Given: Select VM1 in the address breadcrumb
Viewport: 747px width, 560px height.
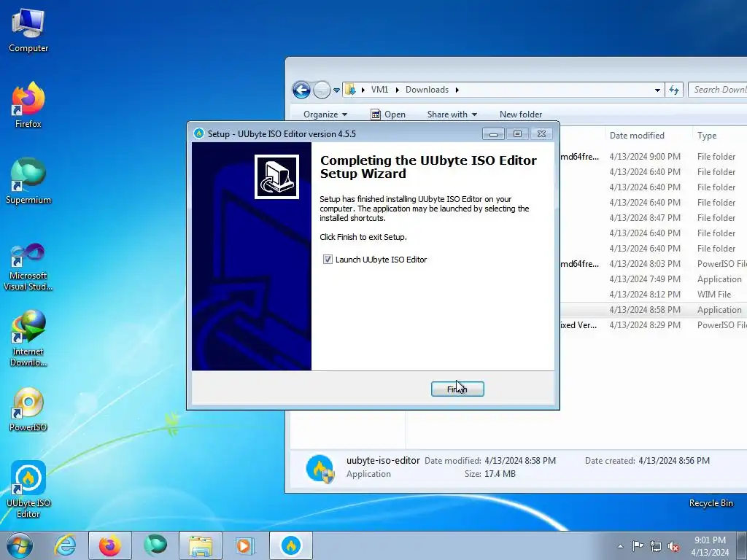Looking at the screenshot, I should [379, 90].
